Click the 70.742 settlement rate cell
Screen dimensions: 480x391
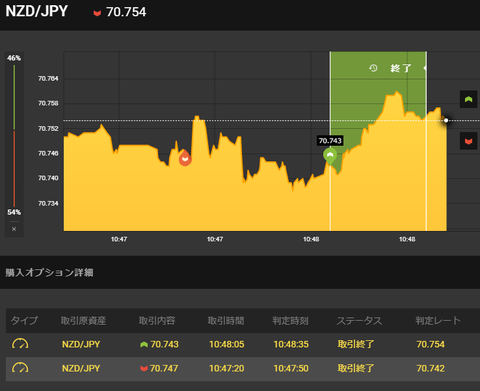click(x=431, y=368)
